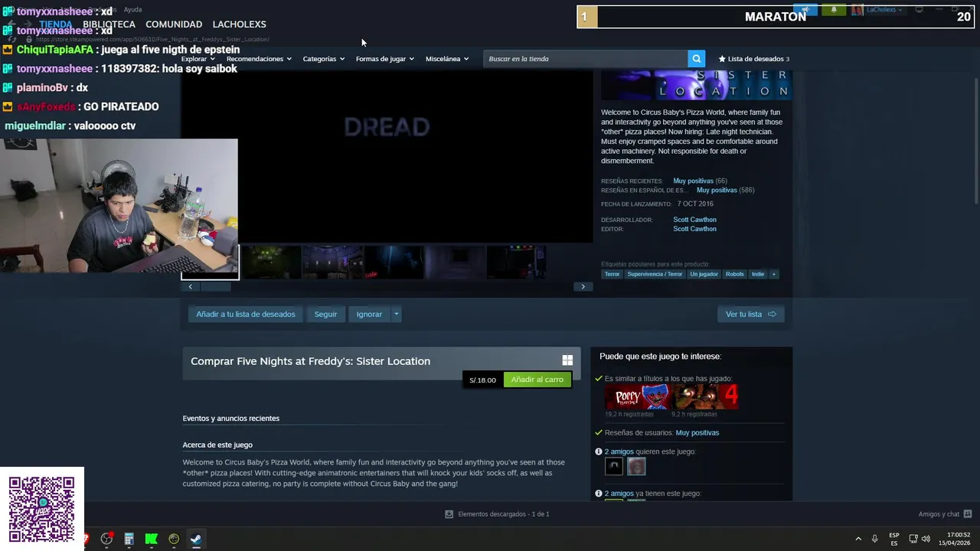Expand the Categorías dropdown
Viewport: 980px width, 551px height.
pyautogui.click(x=323, y=59)
